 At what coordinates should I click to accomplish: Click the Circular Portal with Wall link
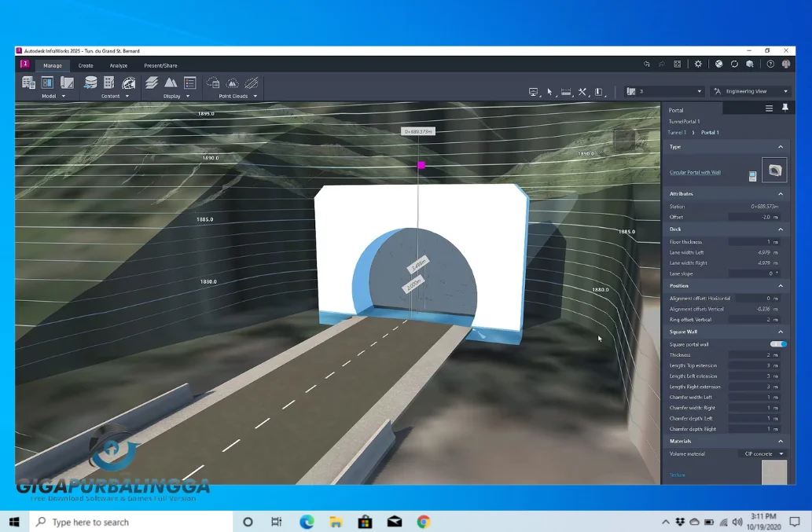click(695, 172)
